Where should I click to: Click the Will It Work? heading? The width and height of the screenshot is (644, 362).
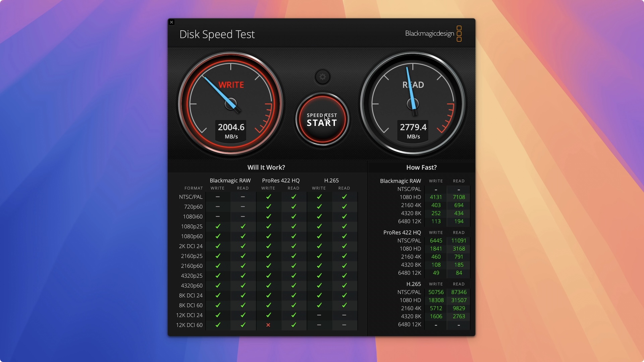pos(266,167)
